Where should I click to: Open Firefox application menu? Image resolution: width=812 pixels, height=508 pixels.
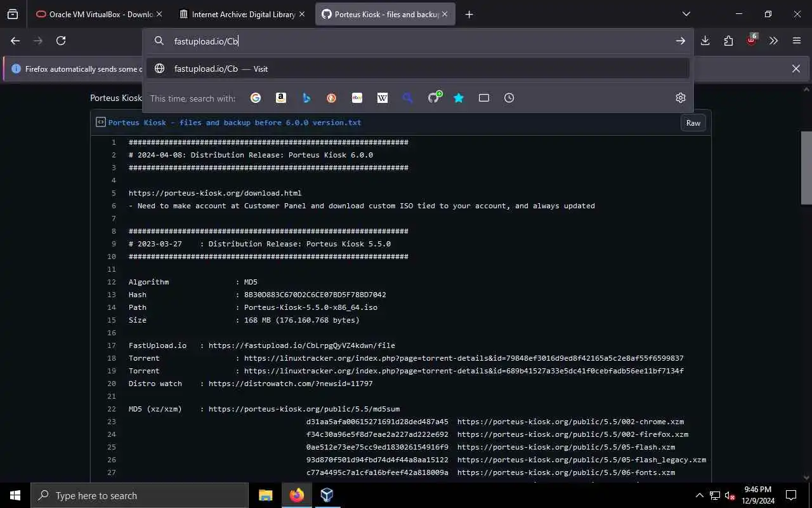click(x=797, y=41)
